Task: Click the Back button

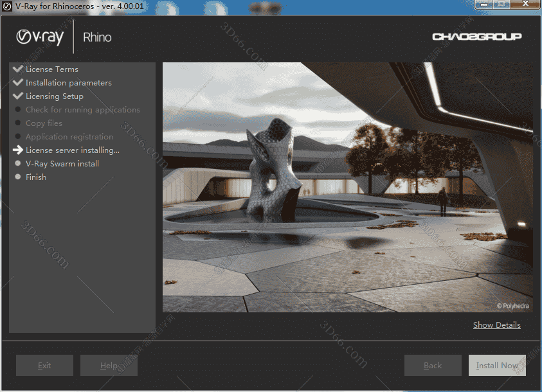Action: tap(433, 365)
